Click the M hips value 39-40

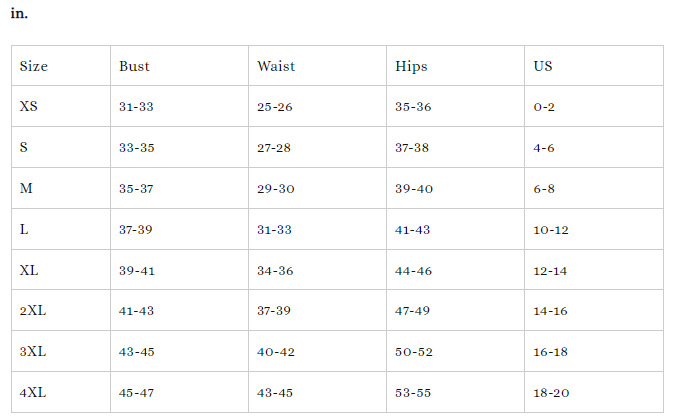[412, 188]
